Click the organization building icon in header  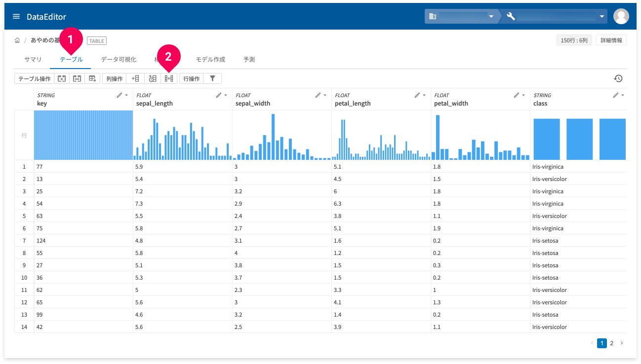click(433, 16)
